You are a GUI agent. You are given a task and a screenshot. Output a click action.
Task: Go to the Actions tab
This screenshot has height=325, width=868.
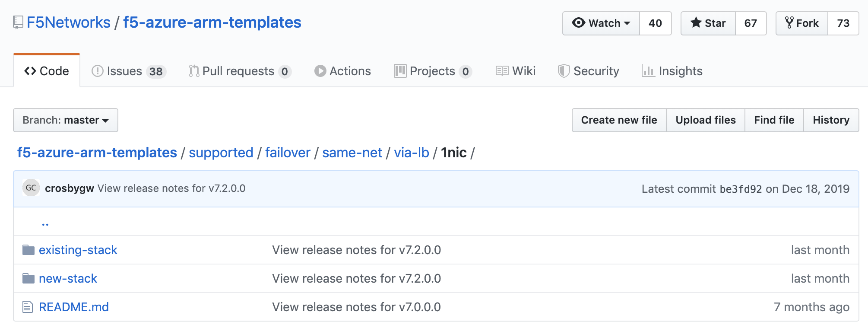[343, 71]
